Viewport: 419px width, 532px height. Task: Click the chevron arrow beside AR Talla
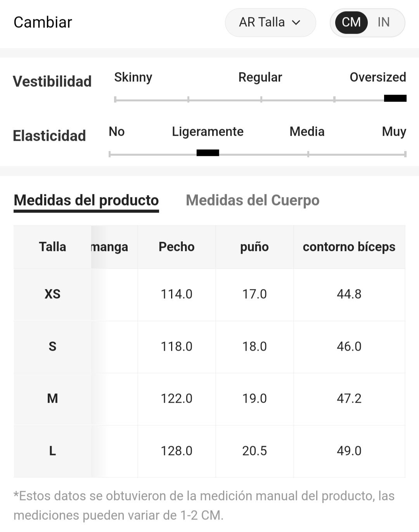296,23
